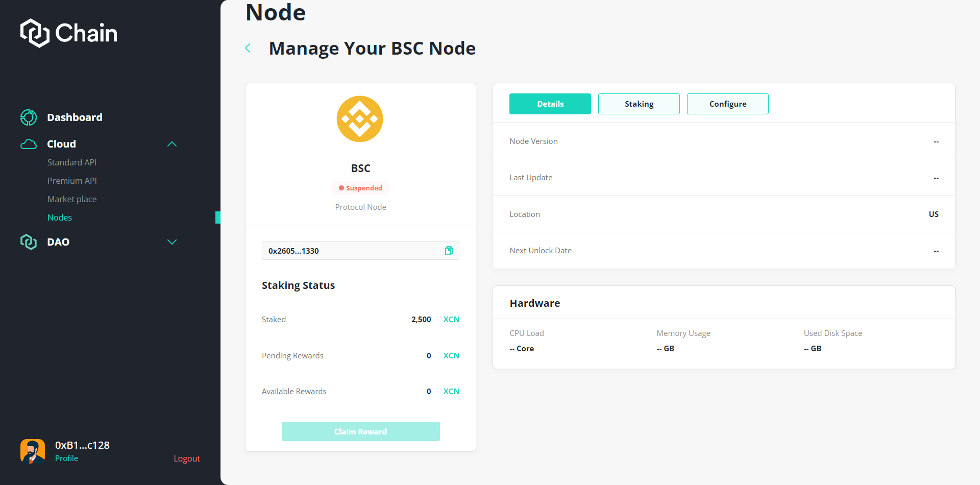The height and width of the screenshot is (485, 980).
Task: Select the Details tab
Action: (550, 104)
